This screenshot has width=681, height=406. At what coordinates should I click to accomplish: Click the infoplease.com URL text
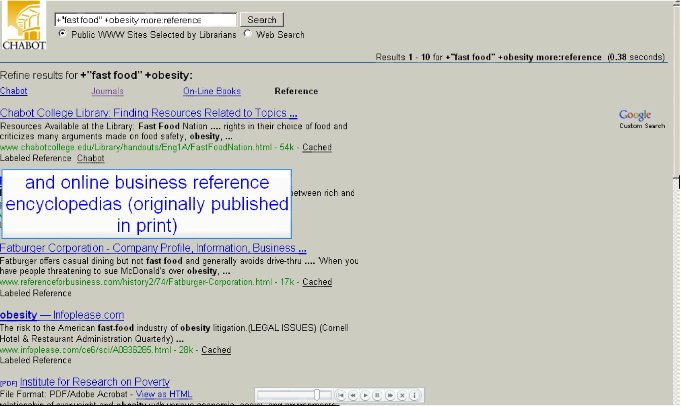(86, 350)
